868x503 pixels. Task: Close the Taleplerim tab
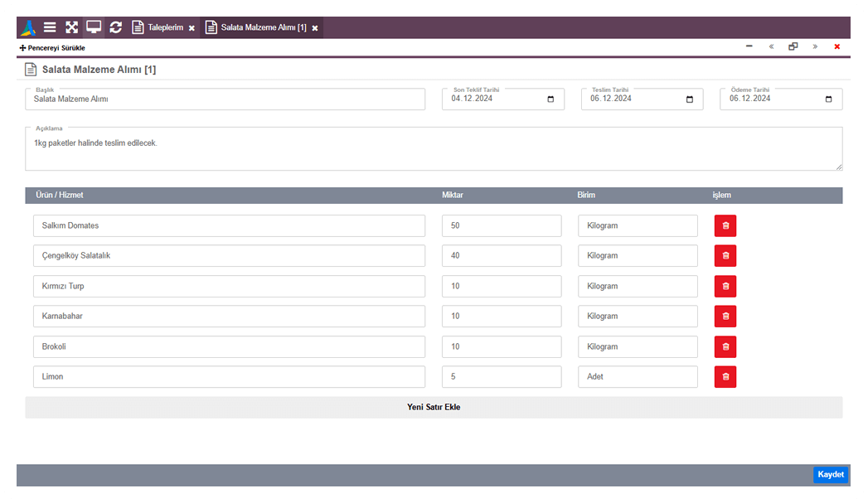pyautogui.click(x=192, y=28)
